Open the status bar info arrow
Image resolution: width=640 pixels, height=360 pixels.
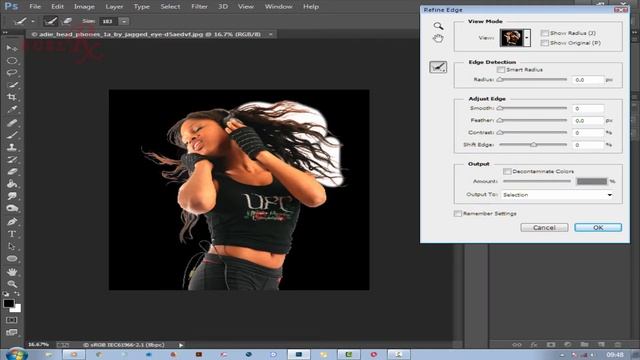pyautogui.click(x=181, y=345)
